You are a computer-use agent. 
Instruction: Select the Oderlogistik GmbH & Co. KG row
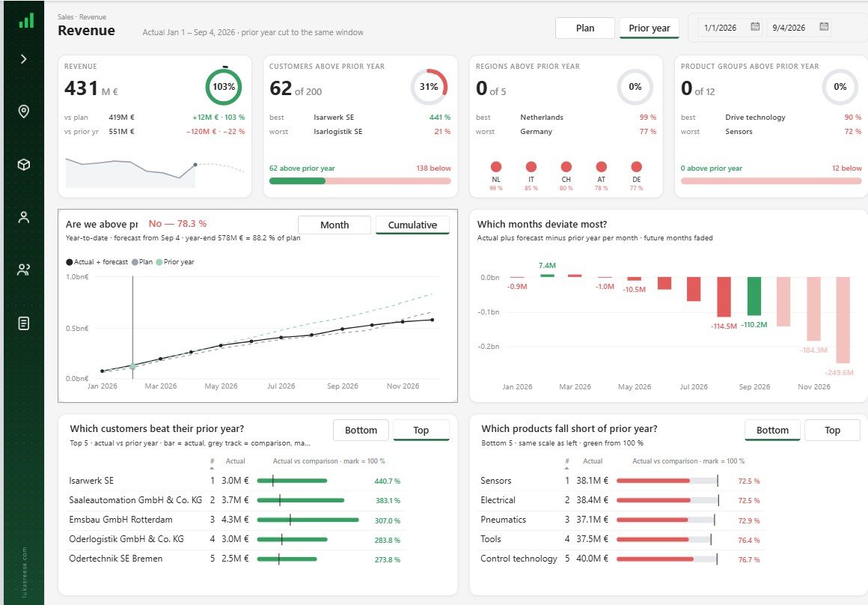pyautogui.click(x=234, y=539)
